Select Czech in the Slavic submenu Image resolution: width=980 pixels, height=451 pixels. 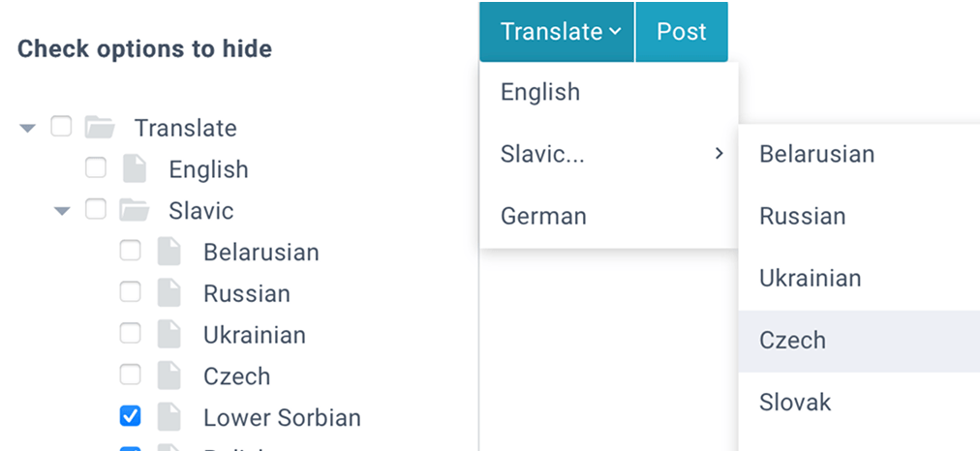(792, 341)
